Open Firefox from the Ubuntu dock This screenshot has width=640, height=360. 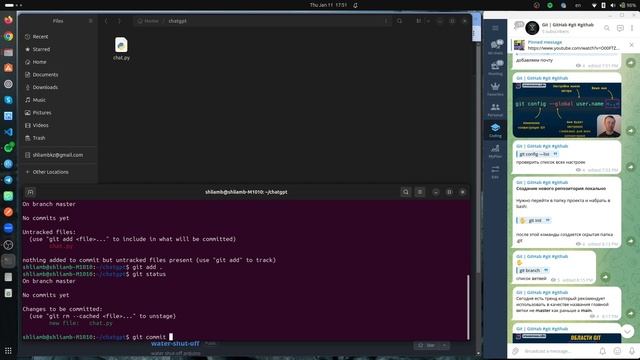coord(8,20)
